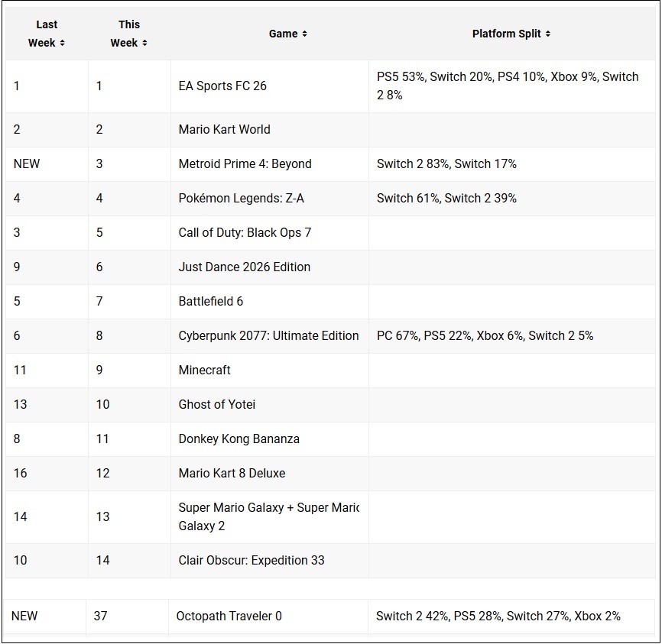Click Mario Kart World game name
662x644 pixels.
[x=224, y=129]
